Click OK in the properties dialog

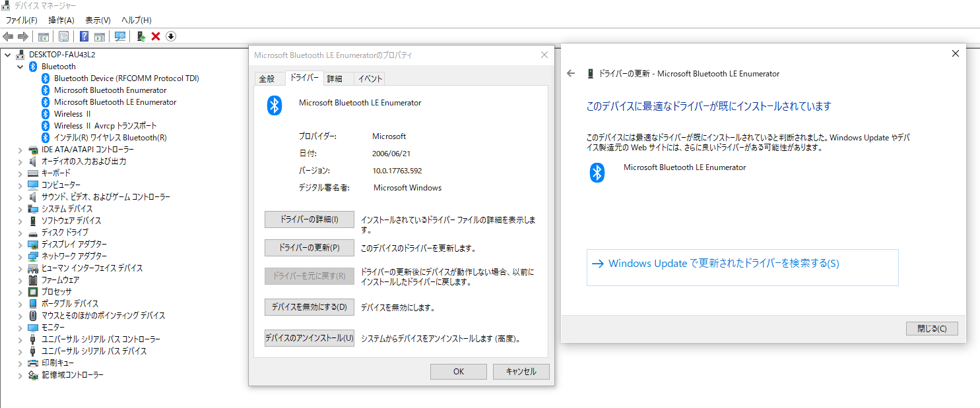coord(459,372)
